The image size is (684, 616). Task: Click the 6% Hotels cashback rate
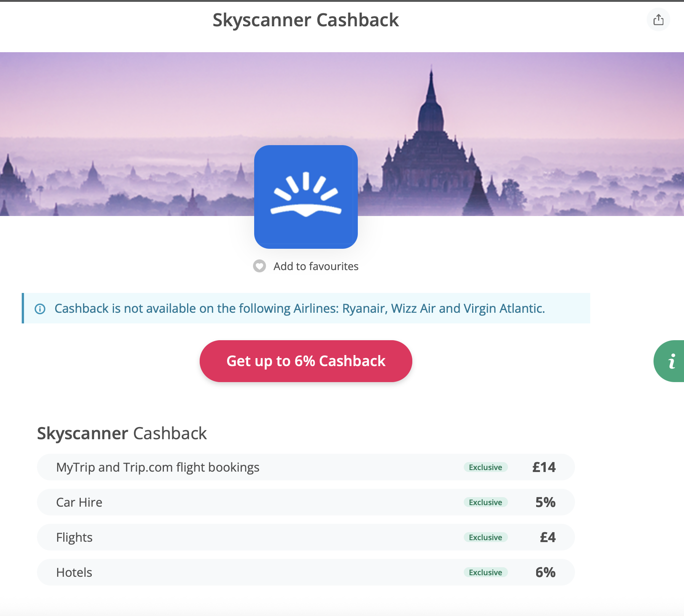pos(545,573)
